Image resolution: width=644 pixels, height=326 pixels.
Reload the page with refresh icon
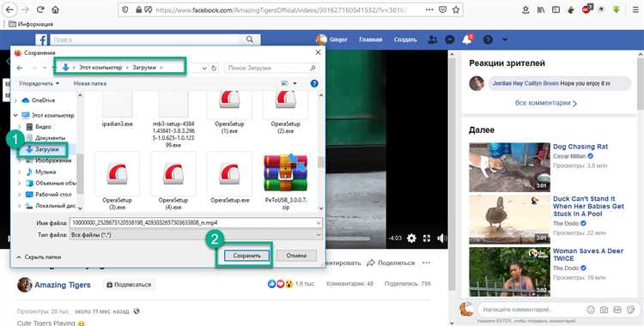pyautogui.click(x=40, y=9)
